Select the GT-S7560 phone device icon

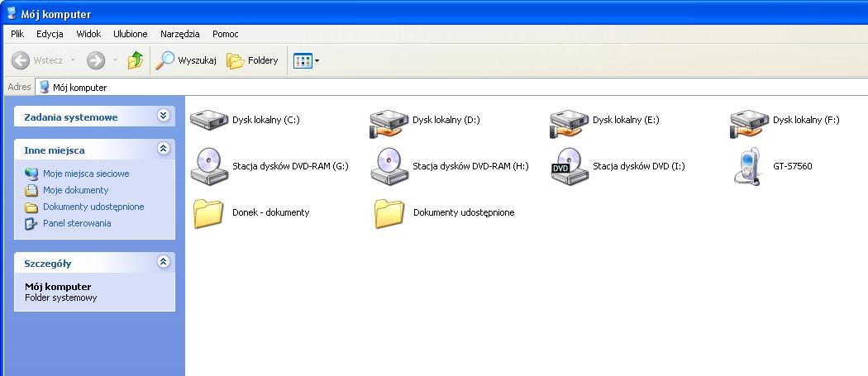click(x=747, y=166)
